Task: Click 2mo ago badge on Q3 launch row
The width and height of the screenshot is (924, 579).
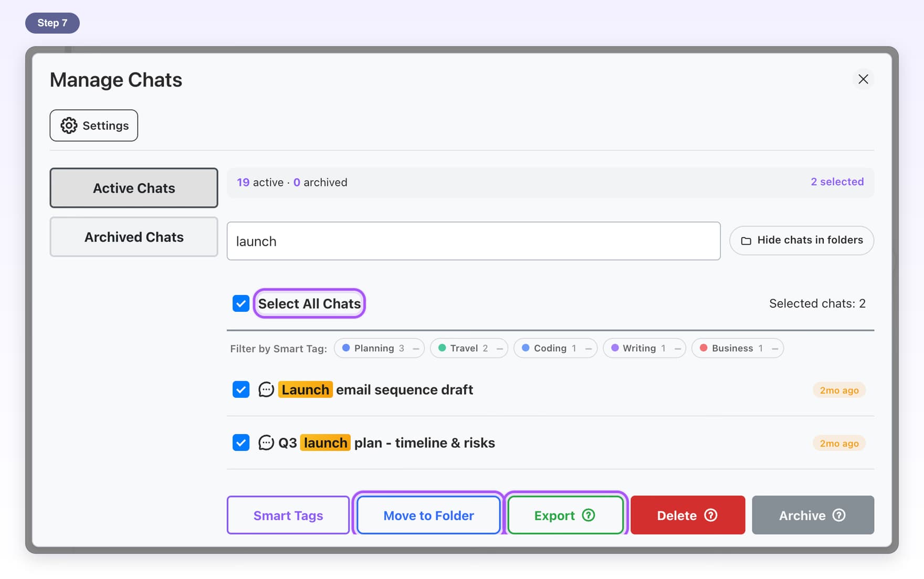Action: [839, 443]
